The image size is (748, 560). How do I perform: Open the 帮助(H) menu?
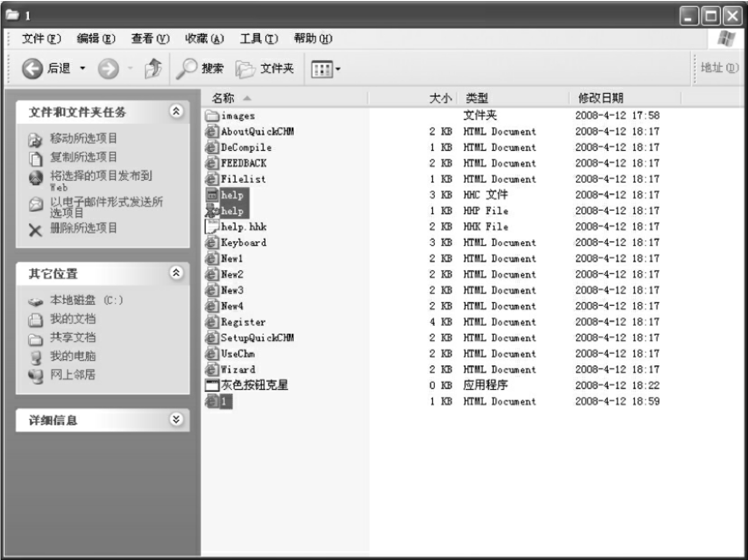(313, 39)
